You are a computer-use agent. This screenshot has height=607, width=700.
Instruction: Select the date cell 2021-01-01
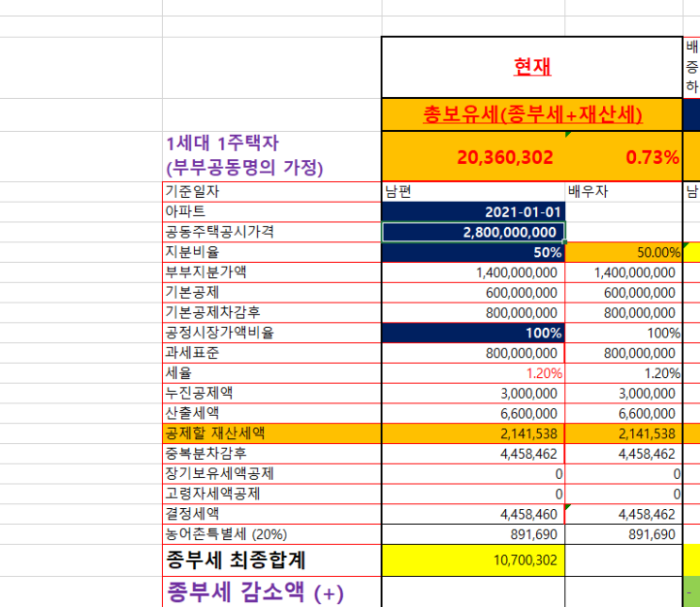pos(474,212)
